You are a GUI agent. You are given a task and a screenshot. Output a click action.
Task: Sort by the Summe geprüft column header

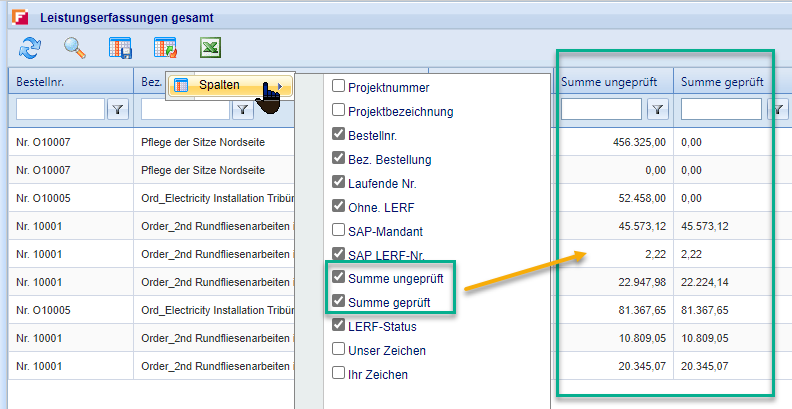point(717,81)
